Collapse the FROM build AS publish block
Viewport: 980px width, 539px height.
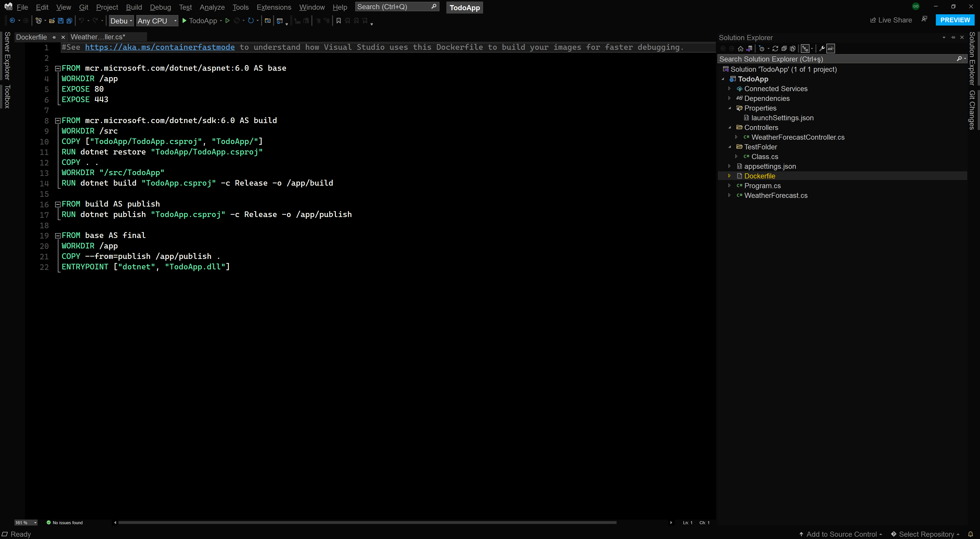58,205
